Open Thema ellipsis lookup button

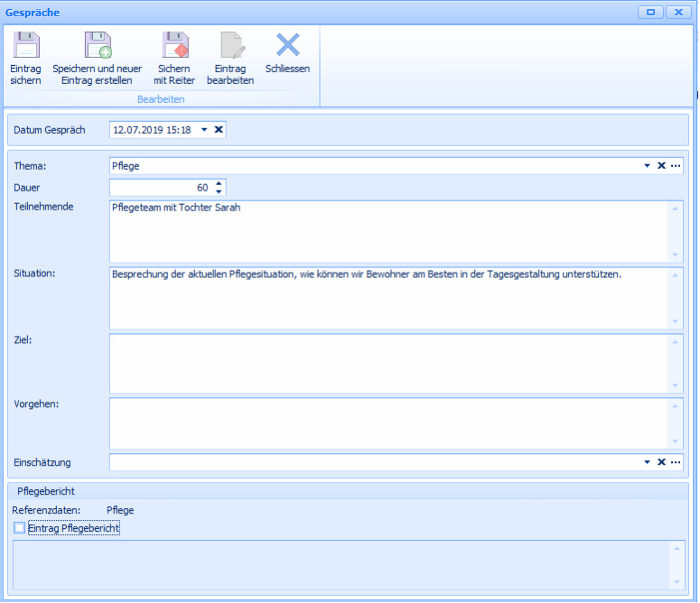click(x=675, y=166)
